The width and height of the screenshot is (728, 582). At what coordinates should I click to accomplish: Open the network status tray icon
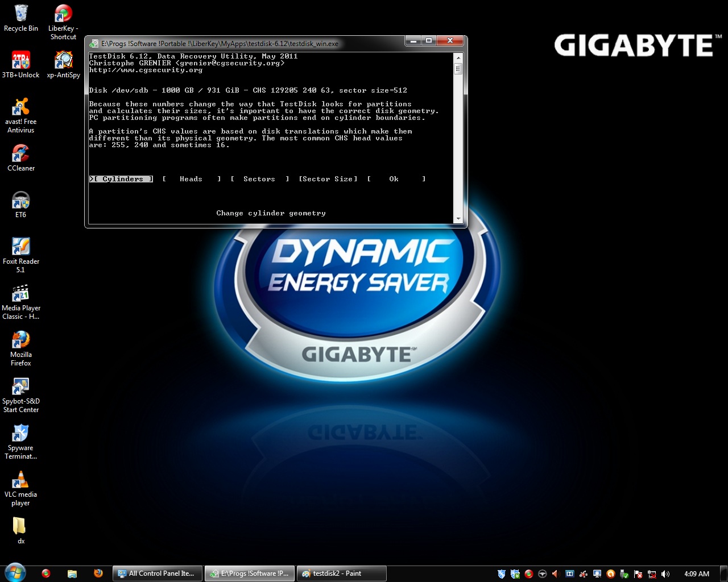652,574
